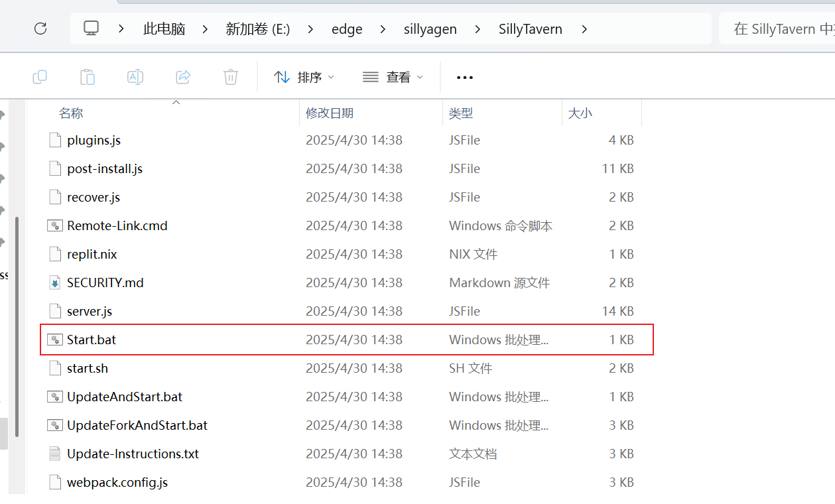Image resolution: width=835 pixels, height=504 pixels.
Task: Click the server.js file icon
Action: (x=55, y=311)
